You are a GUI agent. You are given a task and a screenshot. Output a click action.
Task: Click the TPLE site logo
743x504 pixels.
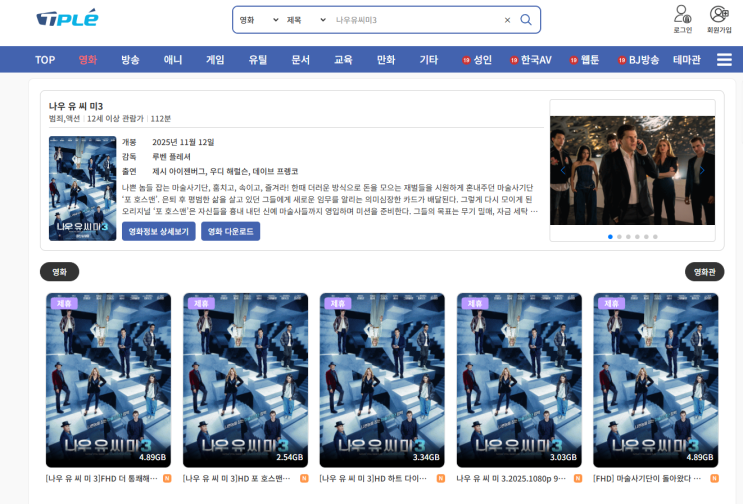67,18
